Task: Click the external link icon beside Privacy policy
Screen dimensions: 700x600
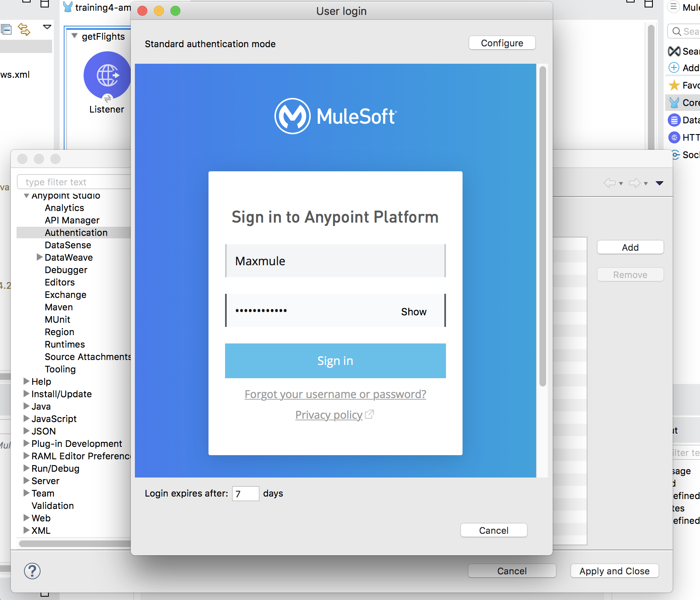Action: [369, 414]
